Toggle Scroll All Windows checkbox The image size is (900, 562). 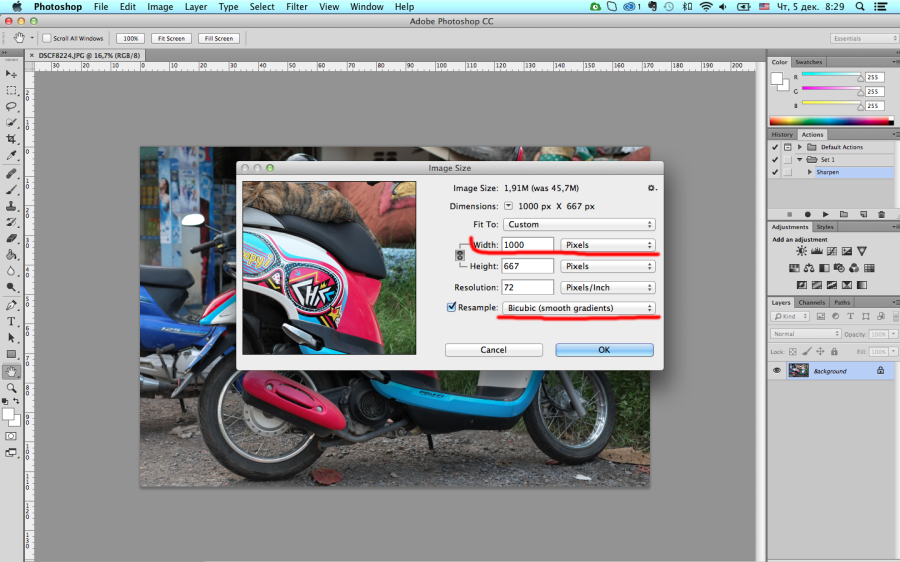pyautogui.click(x=47, y=38)
